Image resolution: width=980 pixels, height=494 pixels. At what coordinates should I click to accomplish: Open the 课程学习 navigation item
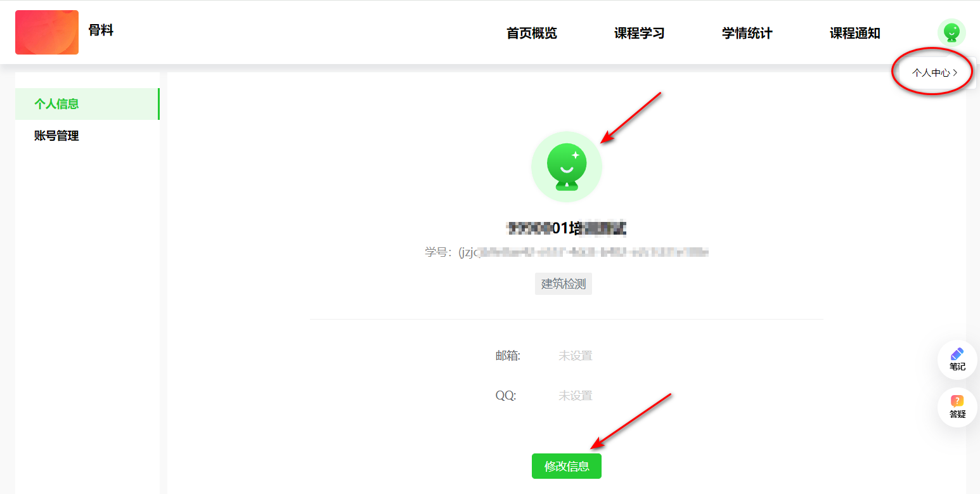click(x=639, y=34)
